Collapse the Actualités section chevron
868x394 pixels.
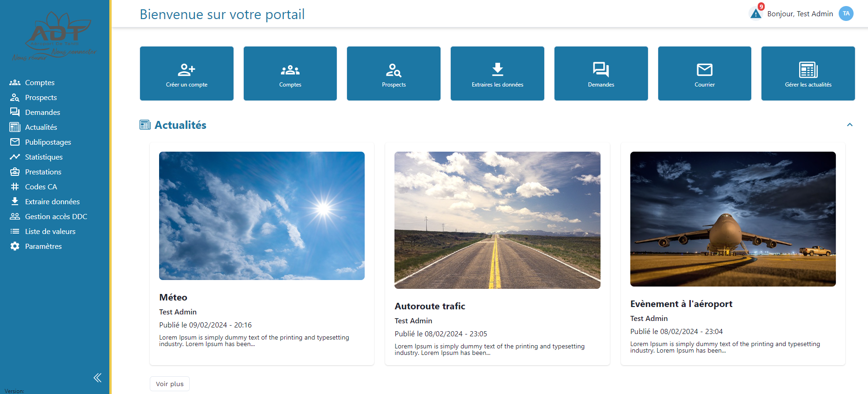point(850,125)
